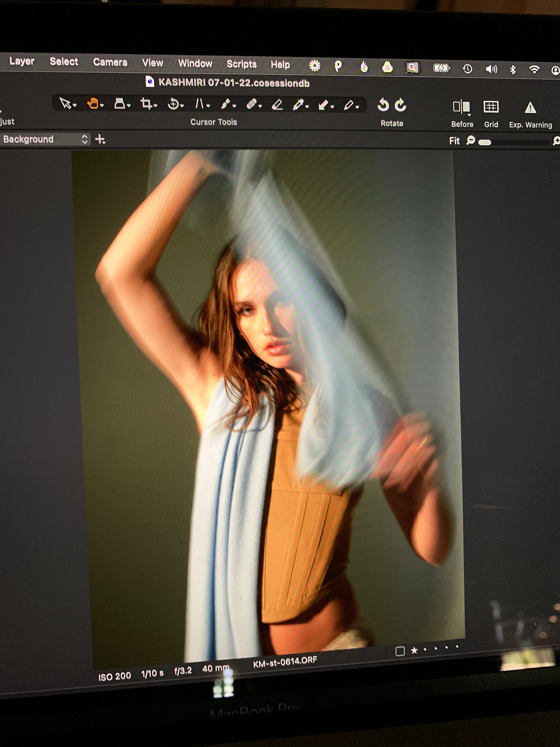Pick the Loupe cursor tool
The height and width of the screenshot is (747, 560).
(x=120, y=104)
